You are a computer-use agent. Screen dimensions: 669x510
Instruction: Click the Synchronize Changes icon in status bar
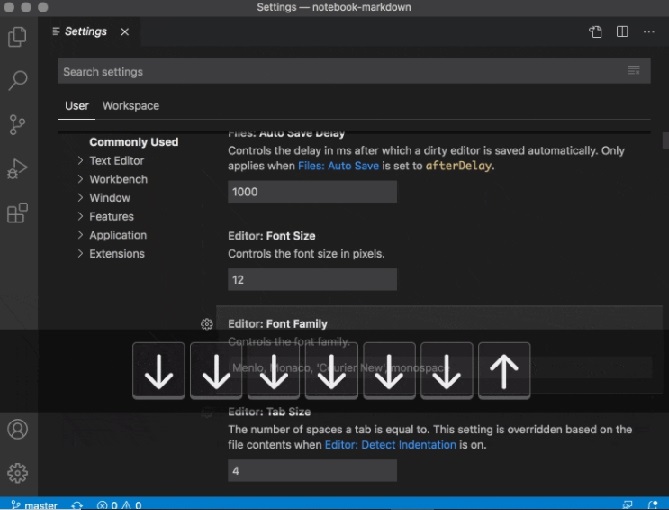(77, 505)
